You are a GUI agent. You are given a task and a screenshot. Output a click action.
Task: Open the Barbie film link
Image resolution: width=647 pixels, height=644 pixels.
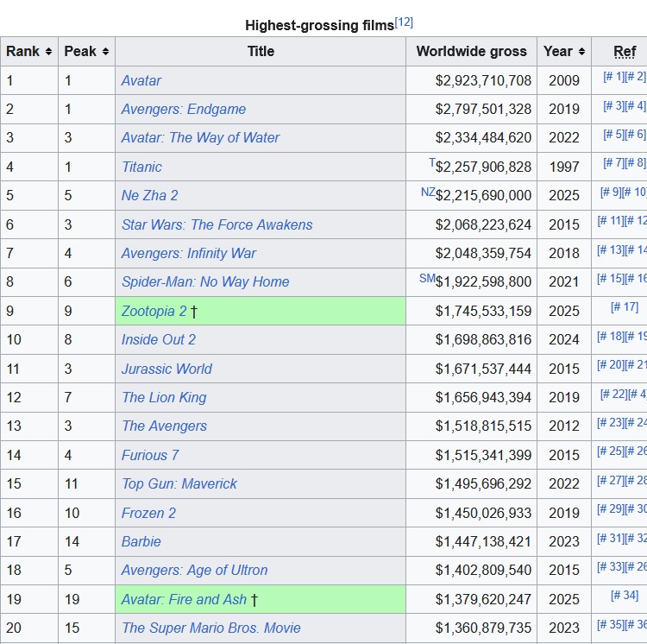(141, 541)
